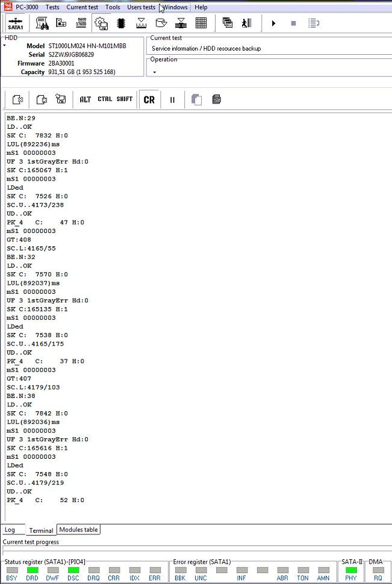This screenshot has width=392, height=584.
Task: Open the Tests menu
Action: click(x=52, y=7)
